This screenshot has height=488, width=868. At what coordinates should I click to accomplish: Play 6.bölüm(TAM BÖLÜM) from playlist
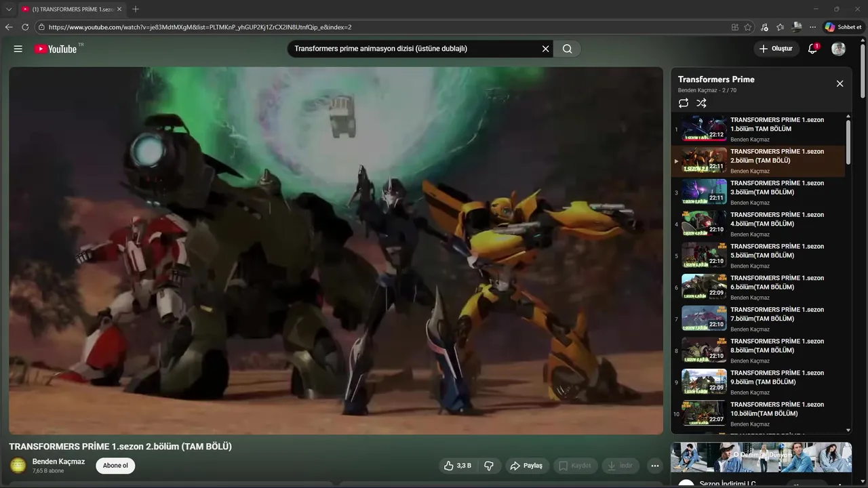pyautogui.click(x=759, y=287)
